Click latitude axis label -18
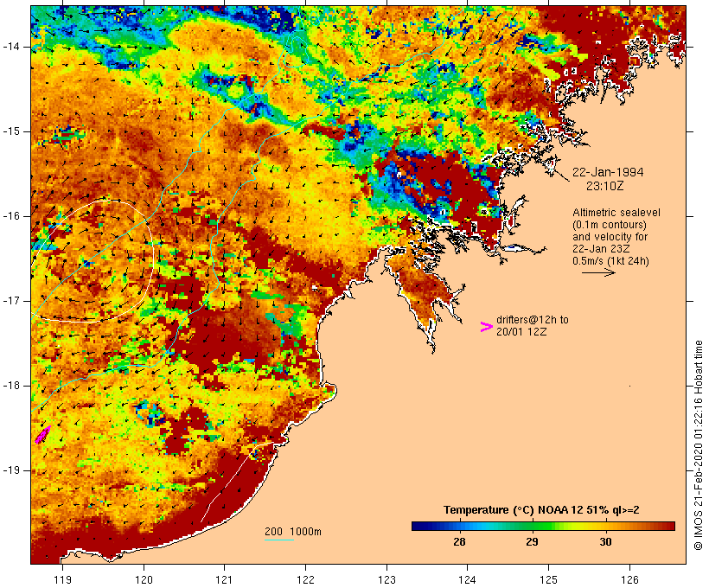The height and width of the screenshot is (588, 709). pos(11,386)
